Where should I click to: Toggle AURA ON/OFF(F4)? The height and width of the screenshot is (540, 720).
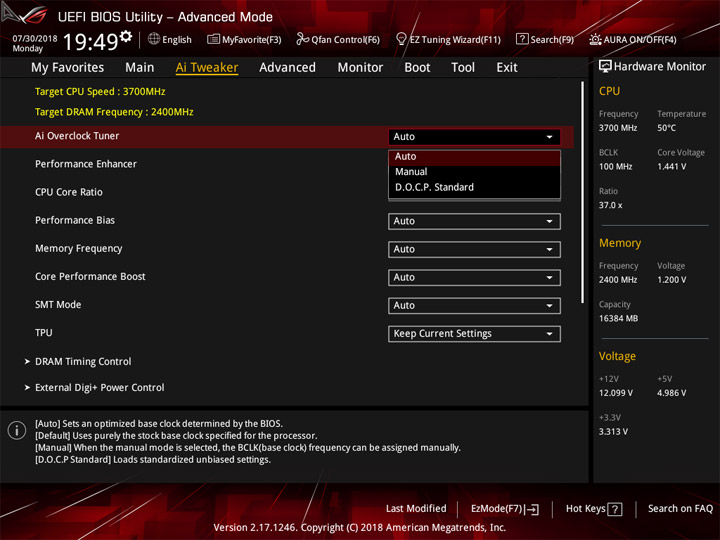click(633, 39)
